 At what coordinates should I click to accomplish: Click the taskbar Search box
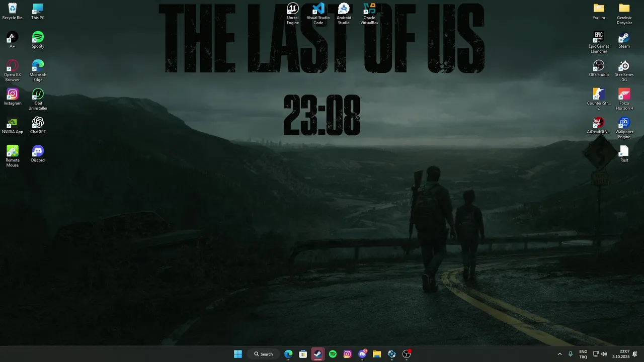(264, 354)
